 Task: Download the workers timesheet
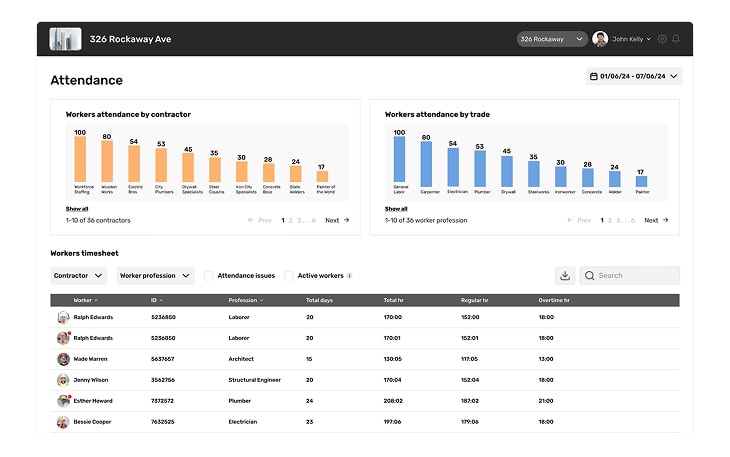point(565,275)
